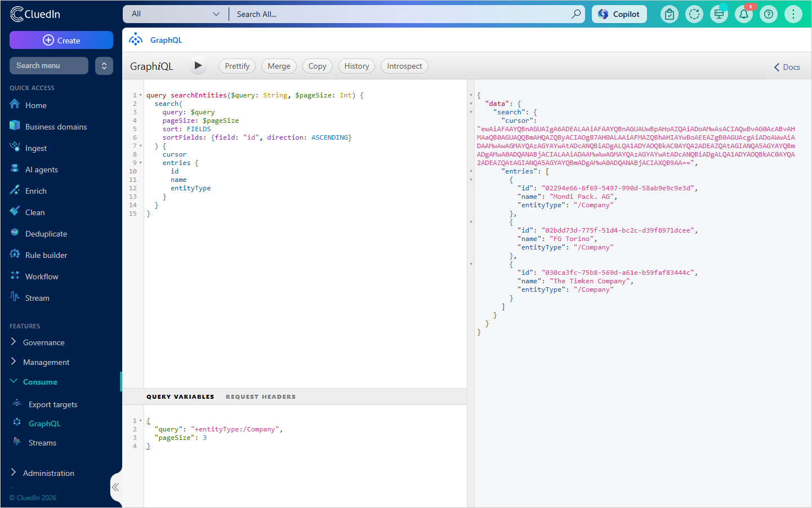Open Streams under Consume

42,443
